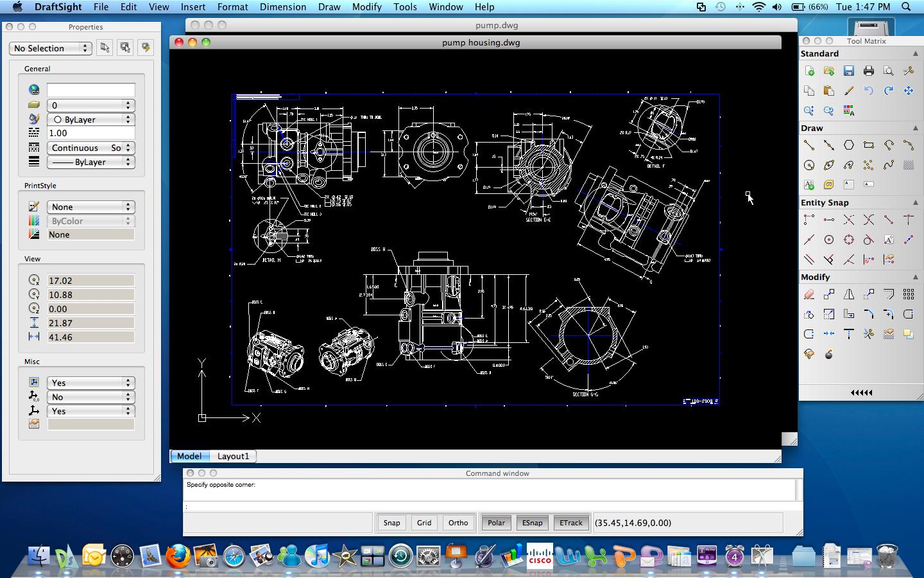Enable Snap mode in the status bar
This screenshot has width=924, height=578.
pos(391,523)
